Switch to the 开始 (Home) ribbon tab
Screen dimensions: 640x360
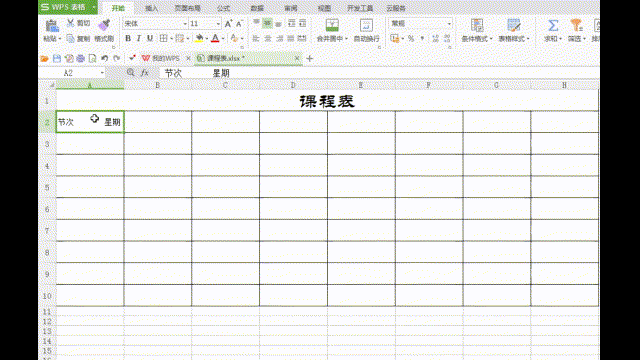tap(118, 8)
